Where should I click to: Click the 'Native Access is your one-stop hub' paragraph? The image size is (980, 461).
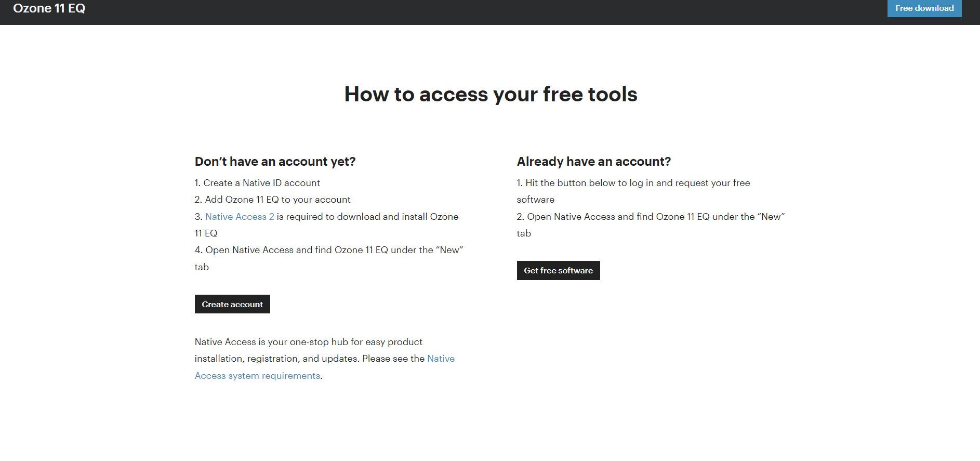click(325, 359)
